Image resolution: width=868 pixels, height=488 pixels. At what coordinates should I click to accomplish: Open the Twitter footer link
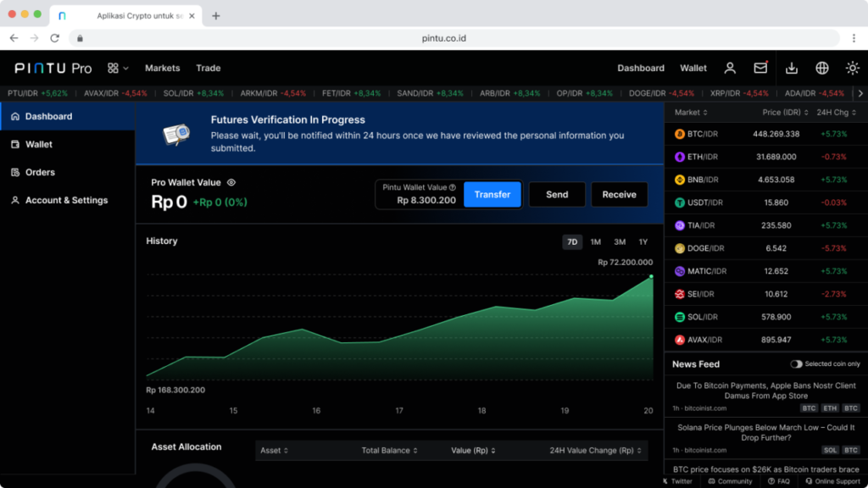677,481
